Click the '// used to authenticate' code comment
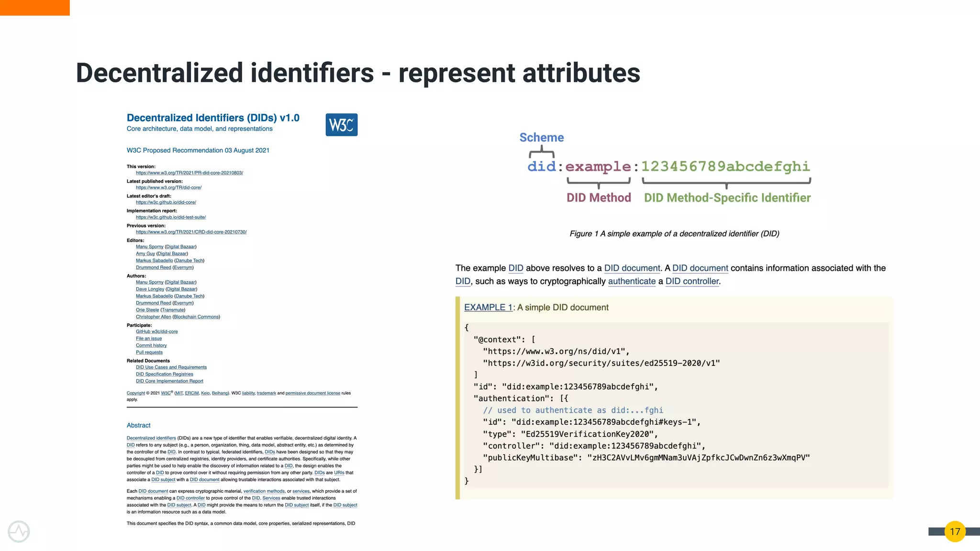 click(573, 410)
